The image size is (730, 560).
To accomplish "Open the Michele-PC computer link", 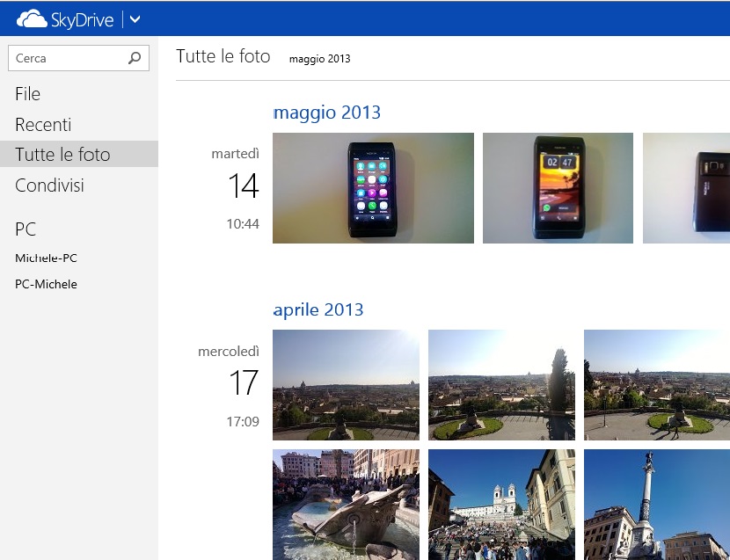I will click(46, 258).
